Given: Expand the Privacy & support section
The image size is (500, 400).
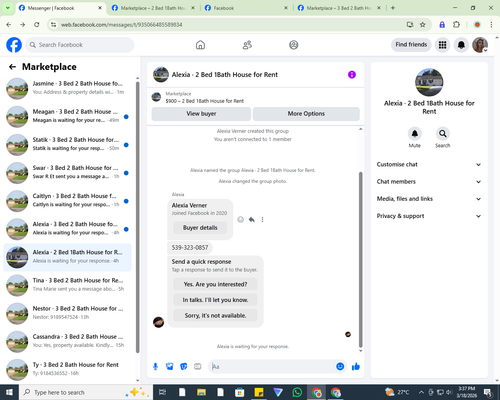Looking at the screenshot, I should point(429,216).
